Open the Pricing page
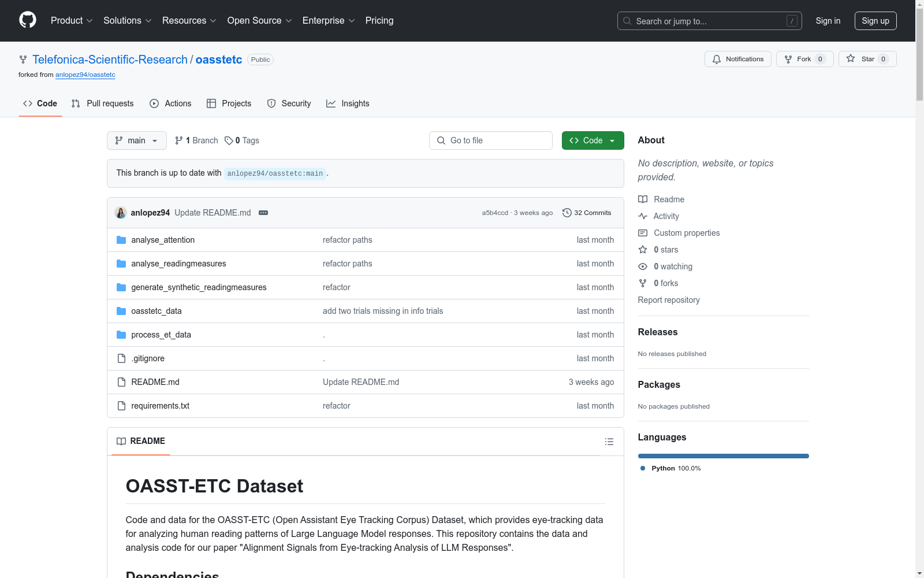This screenshot has width=924, height=578. point(379,21)
